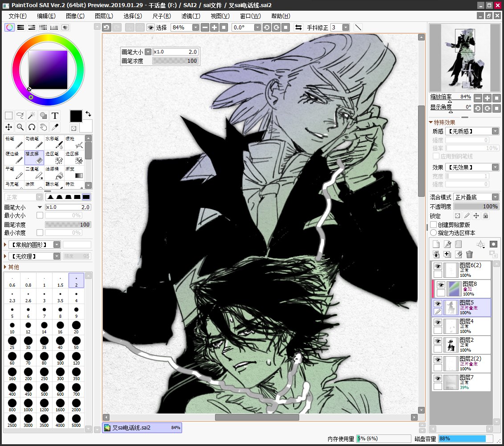Open the 手抖修正 stabilizer dropdown

click(345, 28)
